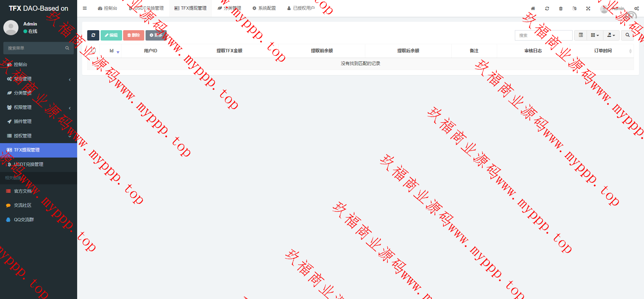644x299 pixels.
Task: Sort the table by the Id column
Action: 112,51
